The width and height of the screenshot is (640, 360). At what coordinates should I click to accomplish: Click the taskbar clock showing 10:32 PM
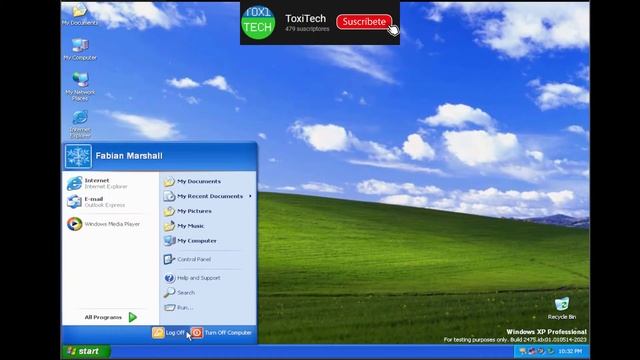pyautogui.click(x=570, y=351)
